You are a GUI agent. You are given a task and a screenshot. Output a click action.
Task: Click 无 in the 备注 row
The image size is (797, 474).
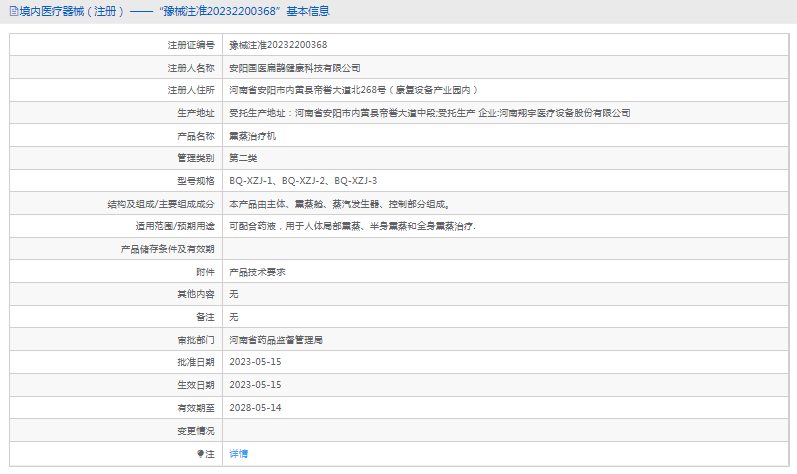pos(234,318)
